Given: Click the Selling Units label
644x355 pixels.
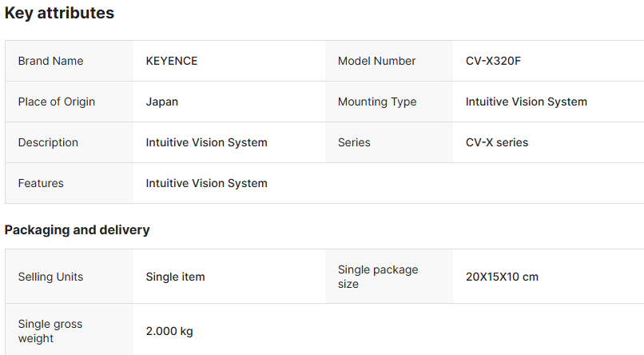Looking at the screenshot, I should point(50,277).
